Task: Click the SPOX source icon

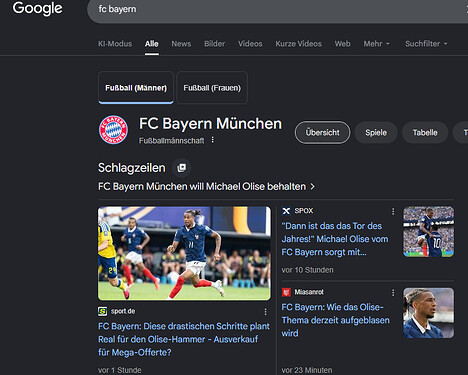Action: tap(286, 211)
